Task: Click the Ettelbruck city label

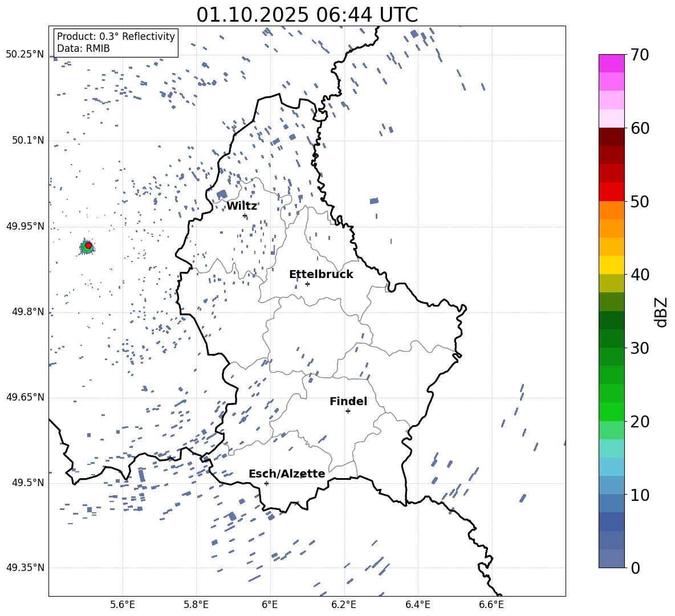Action: [321, 275]
